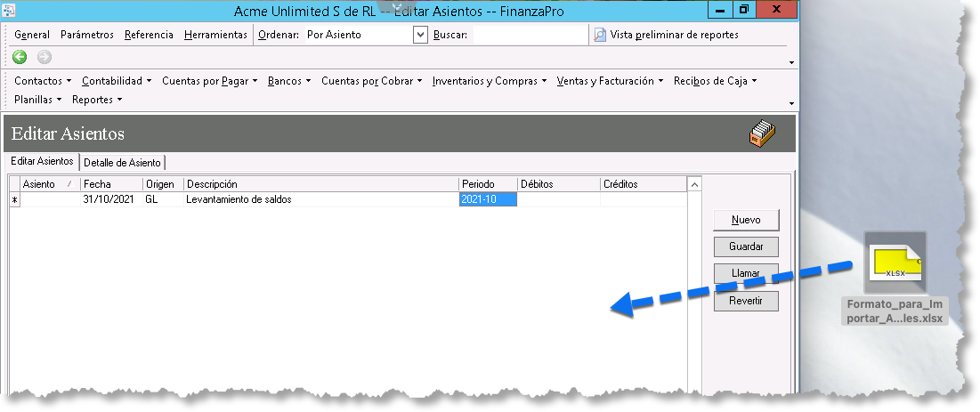Click the Periodo column header
This screenshot has height=412, width=980.
[488, 184]
